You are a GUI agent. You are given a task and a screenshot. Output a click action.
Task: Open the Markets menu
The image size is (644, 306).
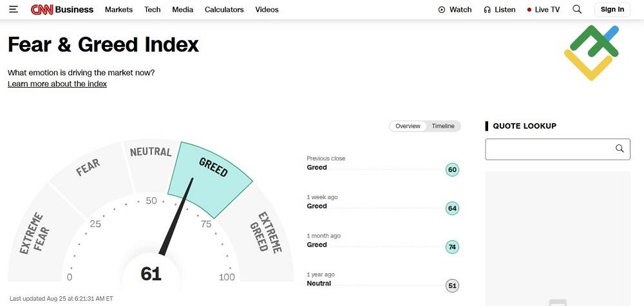tap(118, 10)
